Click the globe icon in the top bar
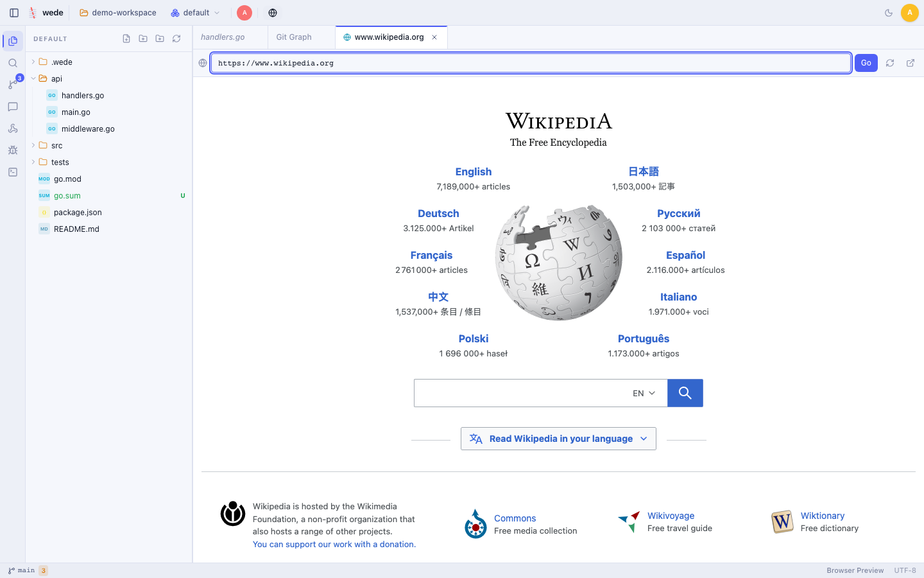This screenshot has width=924, height=578. click(273, 13)
